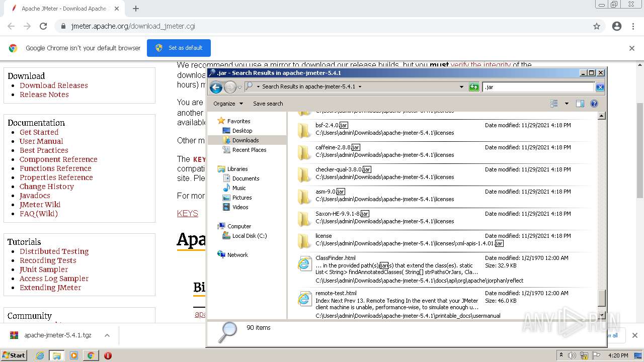Toggle the preview pane icon
Screen dimensions: 644x362
(580, 104)
